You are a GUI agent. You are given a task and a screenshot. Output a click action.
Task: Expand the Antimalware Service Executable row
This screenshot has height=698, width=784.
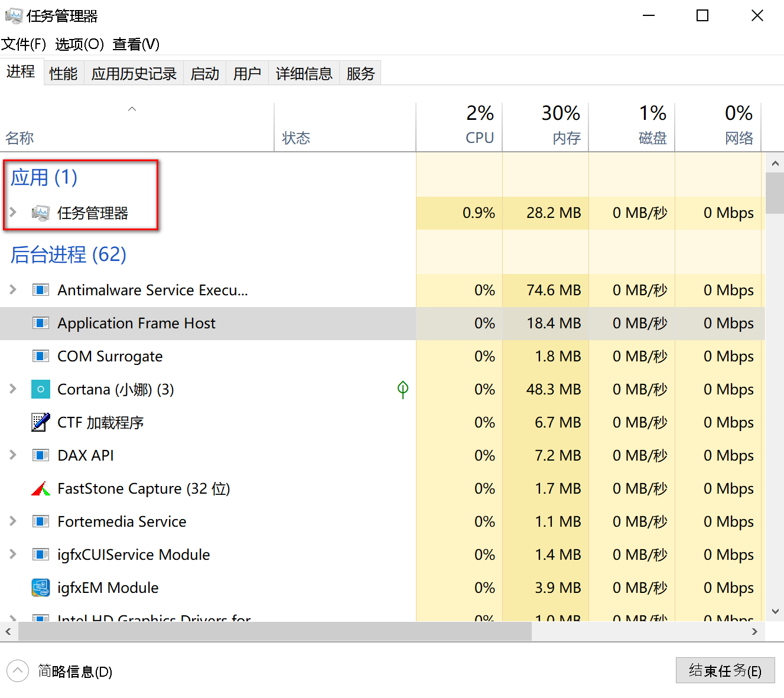13,290
